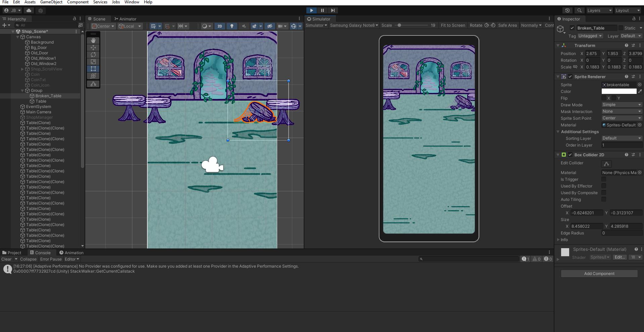Toggle scene visibility of hidden objects

(269, 26)
